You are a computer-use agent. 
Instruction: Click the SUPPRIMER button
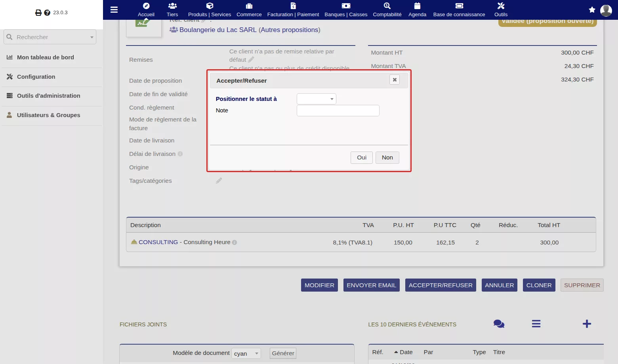pos(582,285)
